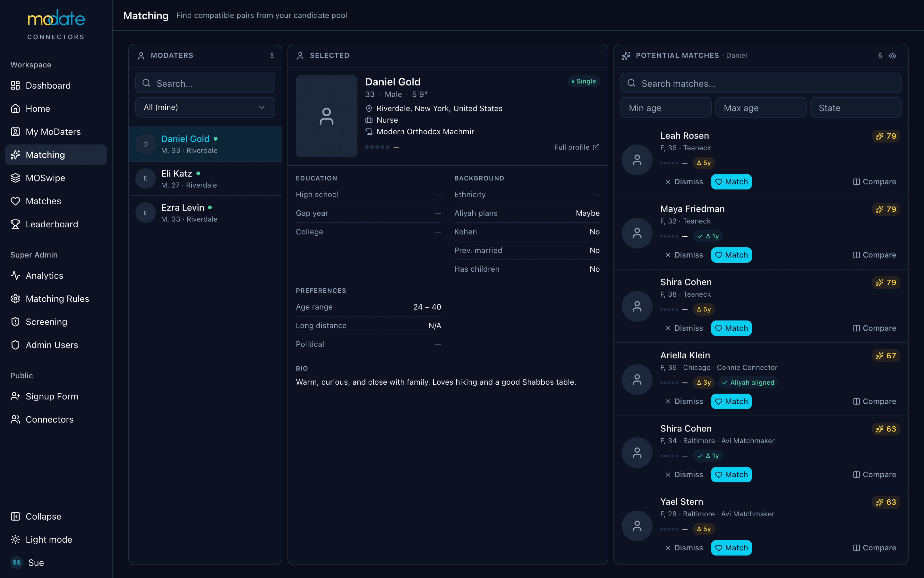Toggle Light mode
This screenshot has height=578, width=924.
56,539
